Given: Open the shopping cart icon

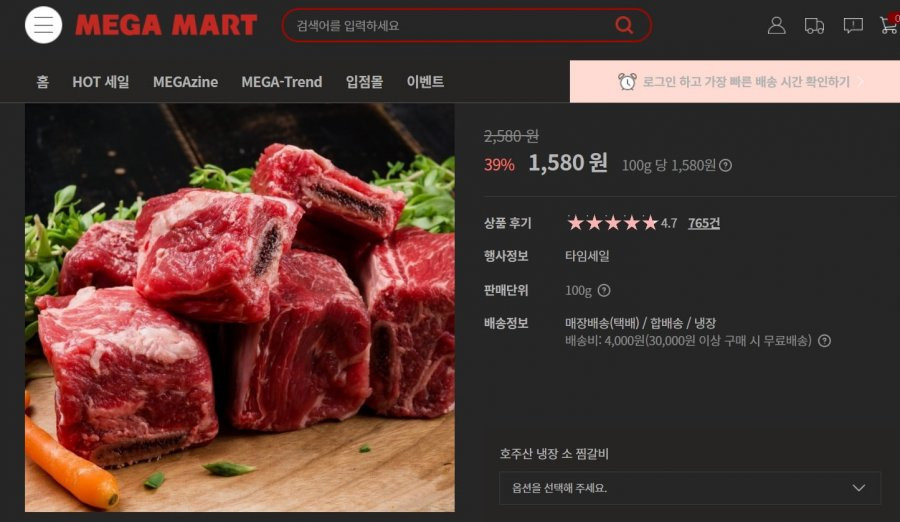Looking at the screenshot, I should point(889,25).
